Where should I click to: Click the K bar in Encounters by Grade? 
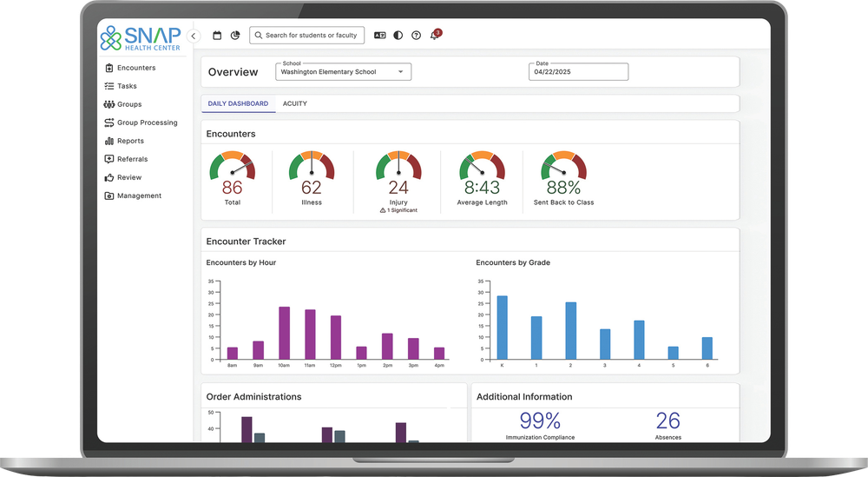[x=502, y=328]
